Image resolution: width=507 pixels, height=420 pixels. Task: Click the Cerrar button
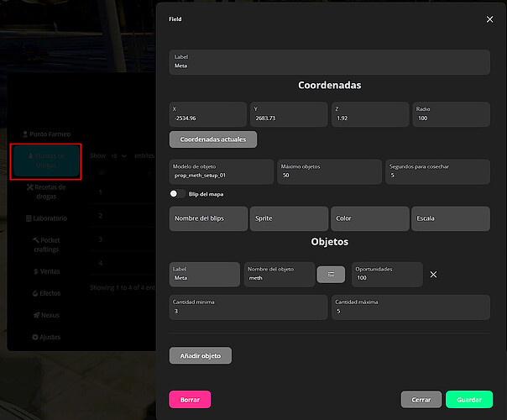[x=421, y=400]
